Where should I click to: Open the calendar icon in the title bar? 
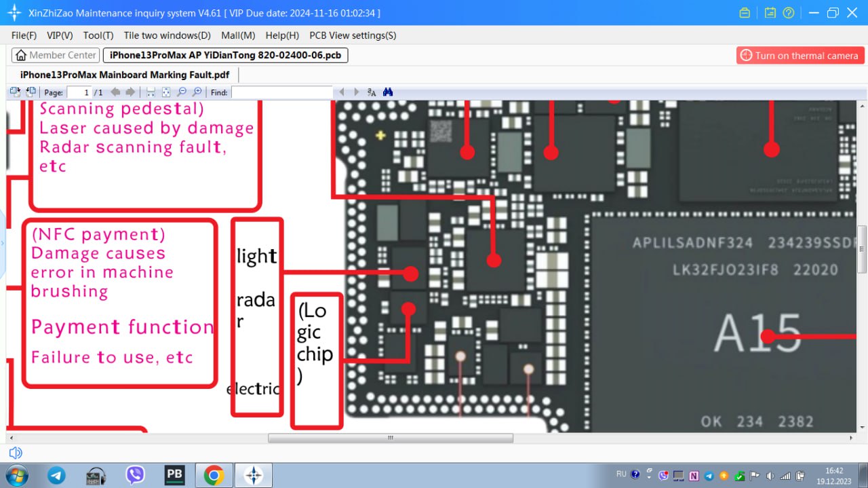(770, 13)
